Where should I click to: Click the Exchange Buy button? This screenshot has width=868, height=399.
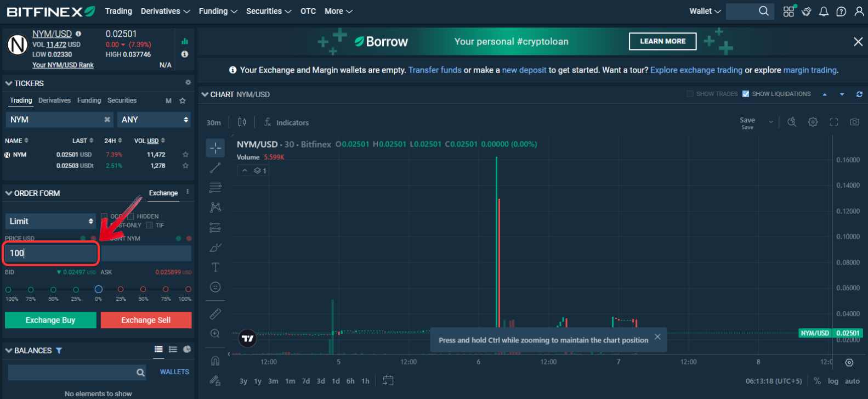coord(50,320)
